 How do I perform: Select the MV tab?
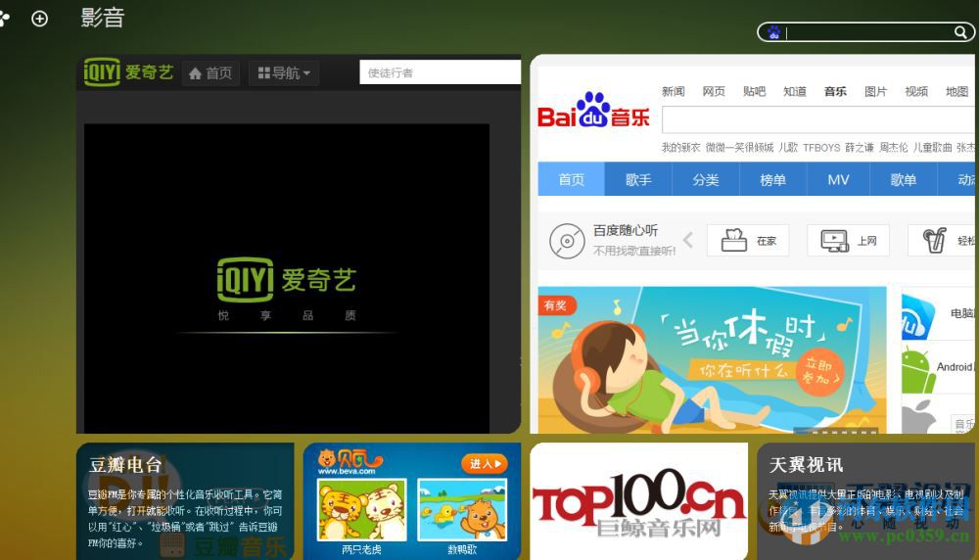838,180
